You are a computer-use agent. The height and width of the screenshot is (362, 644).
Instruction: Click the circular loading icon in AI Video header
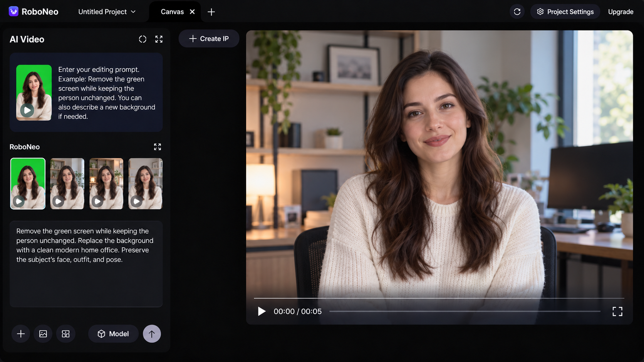(143, 39)
